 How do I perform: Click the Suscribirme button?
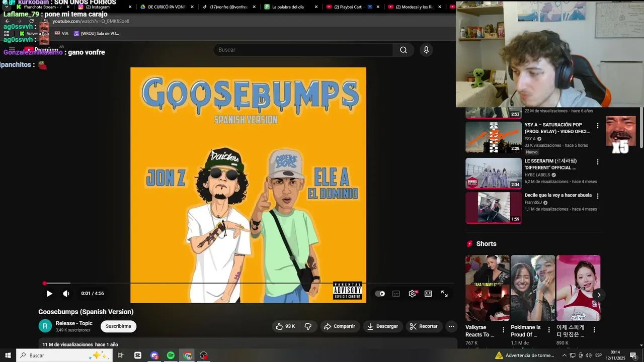point(118,326)
